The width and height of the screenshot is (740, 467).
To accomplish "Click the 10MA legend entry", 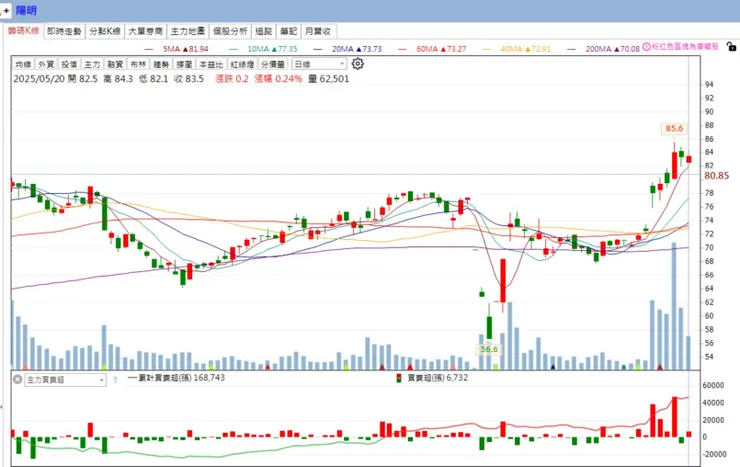I will pyautogui.click(x=263, y=49).
